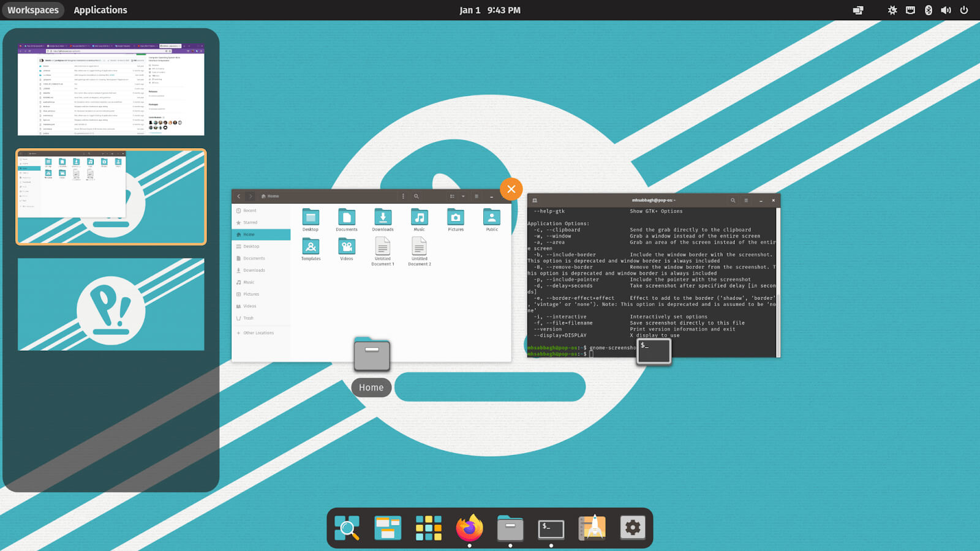Select Videos in Files sidebar

click(x=262, y=306)
